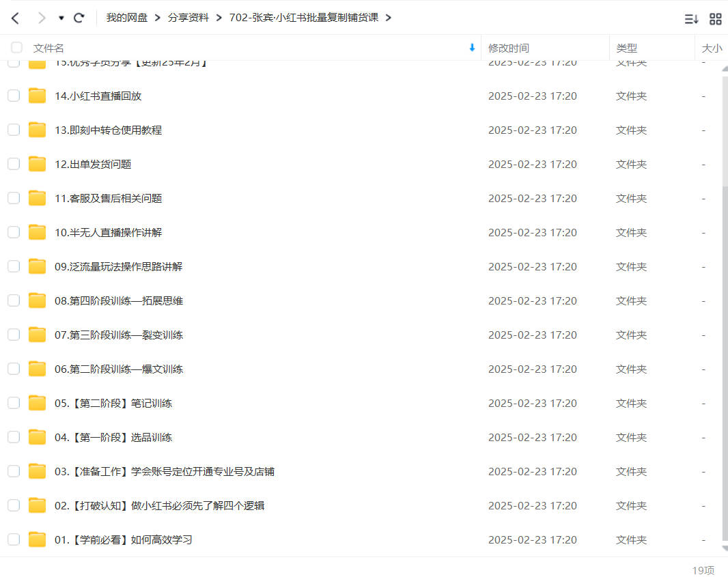Image resolution: width=728 pixels, height=577 pixels.
Task: Click folder icon of 06.第二阶段训练—爆文训练
Action: (37, 369)
